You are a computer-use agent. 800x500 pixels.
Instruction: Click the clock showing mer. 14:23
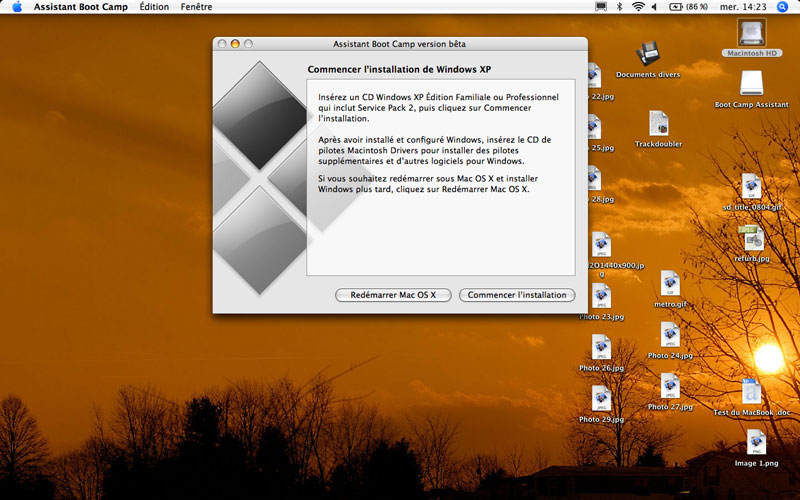click(743, 7)
